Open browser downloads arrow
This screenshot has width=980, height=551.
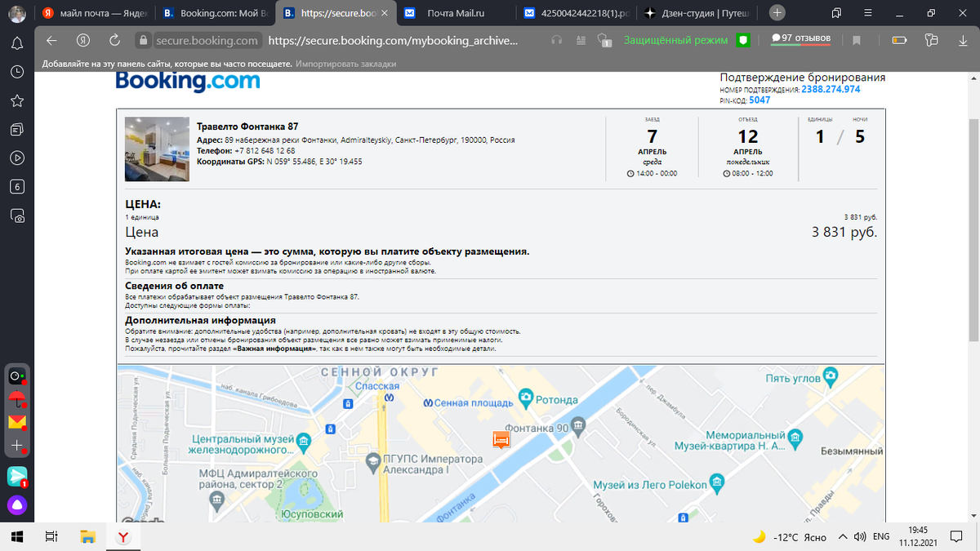click(x=961, y=40)
